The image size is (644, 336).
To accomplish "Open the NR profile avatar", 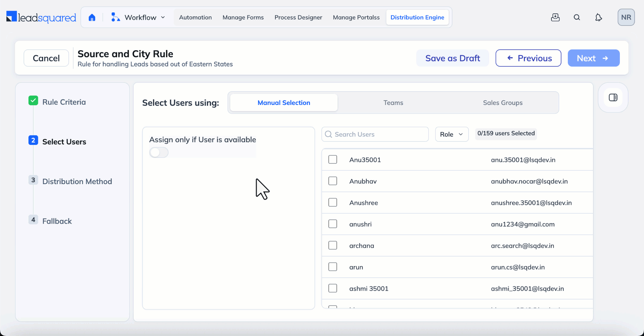I will click(626, 17).
